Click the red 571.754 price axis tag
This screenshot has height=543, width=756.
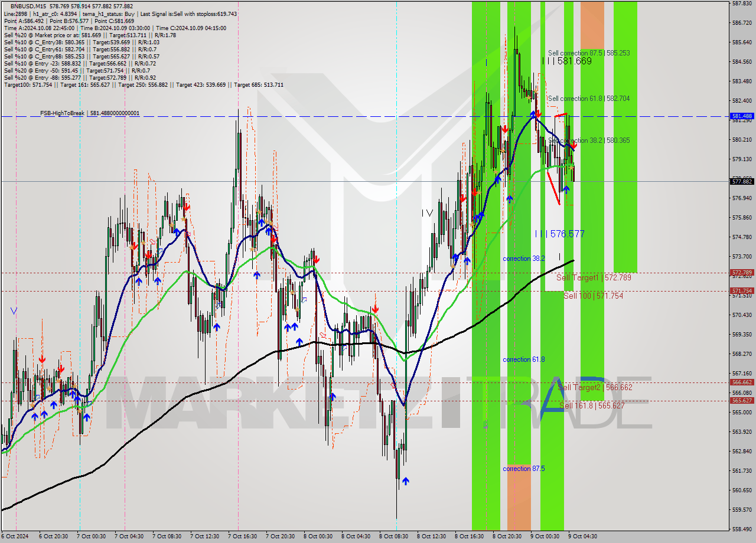click(x=742, y=290)
